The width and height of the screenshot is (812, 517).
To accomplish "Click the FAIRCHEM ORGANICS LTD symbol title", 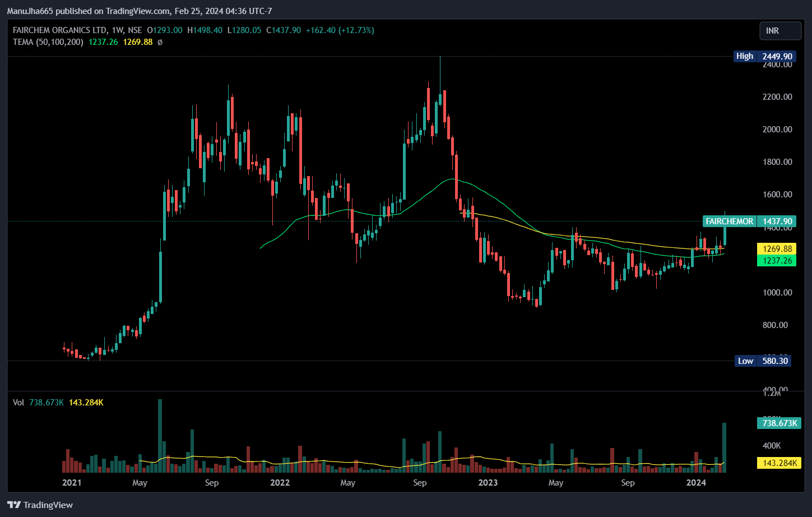I will point(60,30).
